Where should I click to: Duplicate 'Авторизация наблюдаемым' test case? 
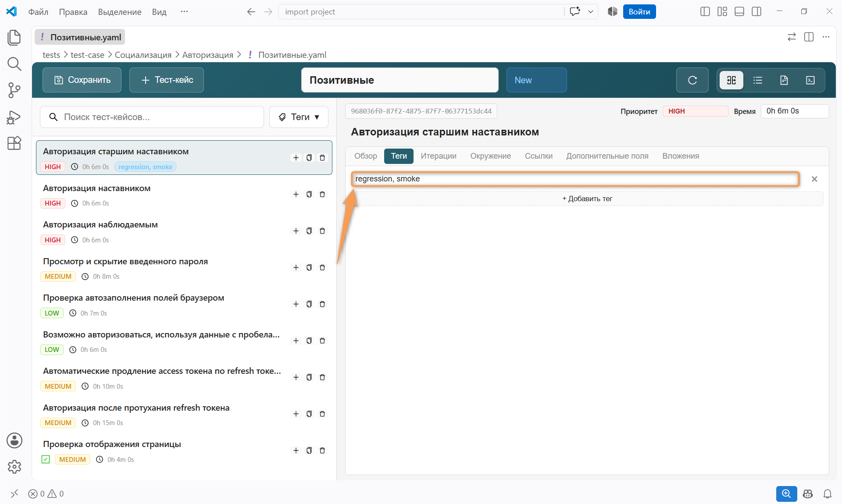click(309, 231)
